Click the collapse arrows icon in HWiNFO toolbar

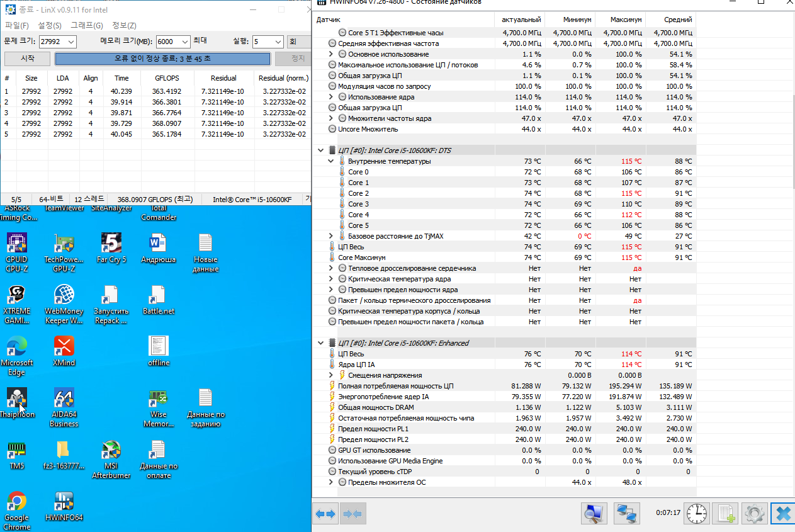pos(353,514)
